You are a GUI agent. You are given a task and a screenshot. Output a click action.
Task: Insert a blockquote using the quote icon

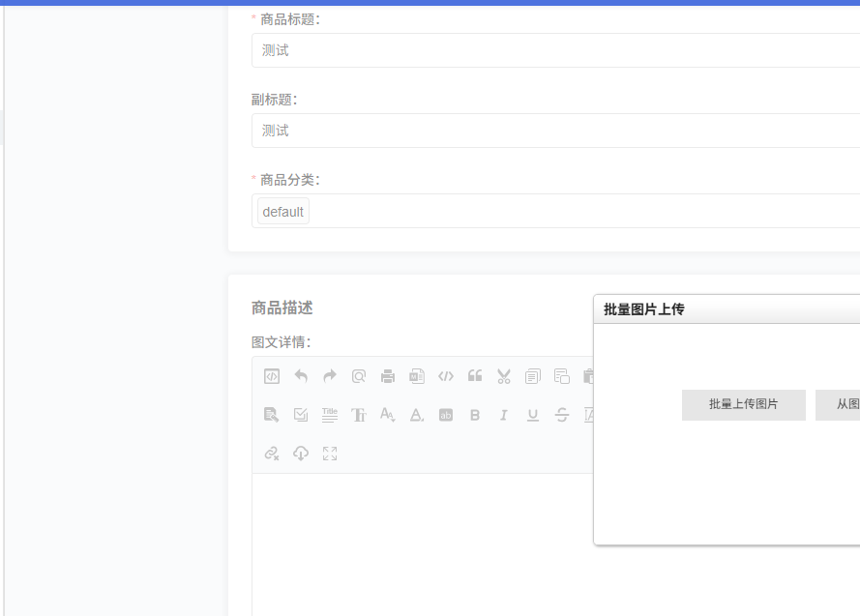coord(475,376)
